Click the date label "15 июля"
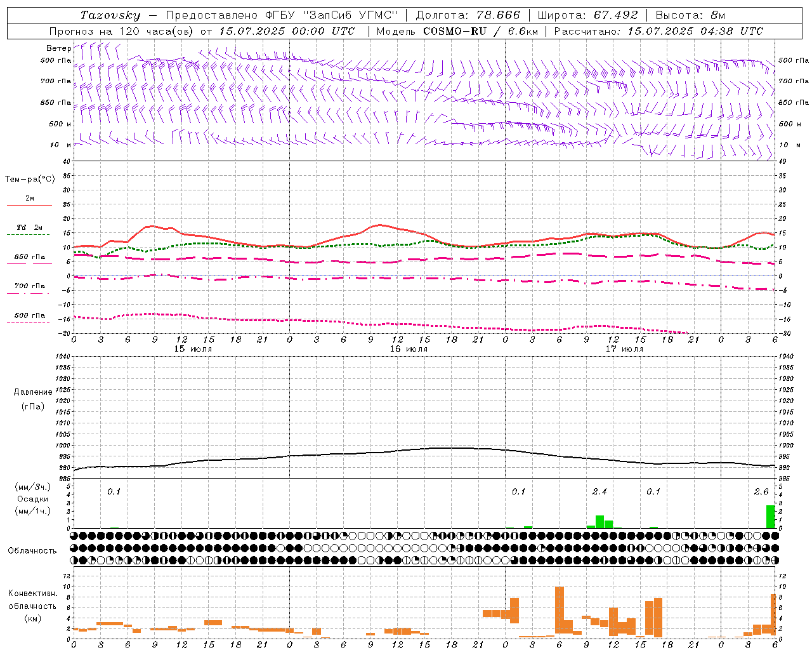The image size is (812, 650). 193,349
